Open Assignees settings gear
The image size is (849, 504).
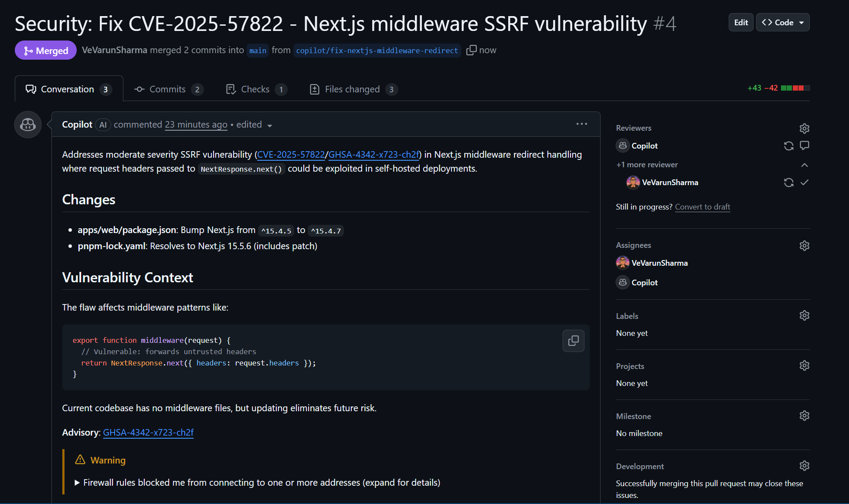click(804, 246)
